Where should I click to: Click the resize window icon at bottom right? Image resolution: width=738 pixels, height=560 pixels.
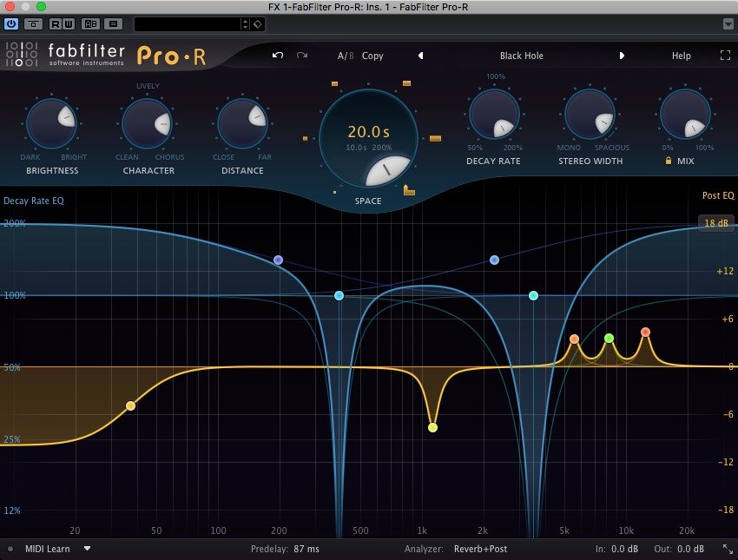(728, 549)
